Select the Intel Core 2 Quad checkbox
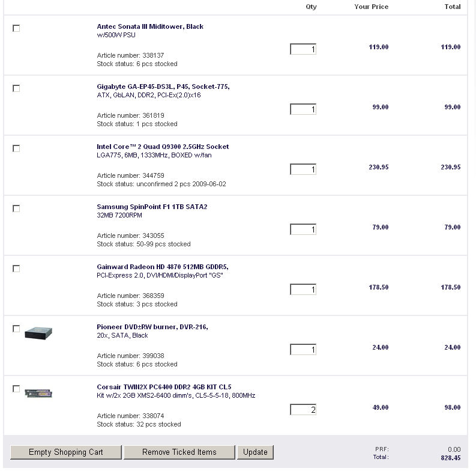This screenshot has height=471, width=476. coord(16,148)
